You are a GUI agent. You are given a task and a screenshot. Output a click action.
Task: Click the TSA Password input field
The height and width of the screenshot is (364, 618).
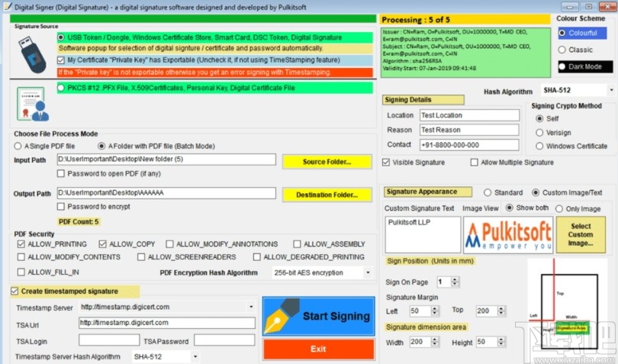click(x=224, y=340)
